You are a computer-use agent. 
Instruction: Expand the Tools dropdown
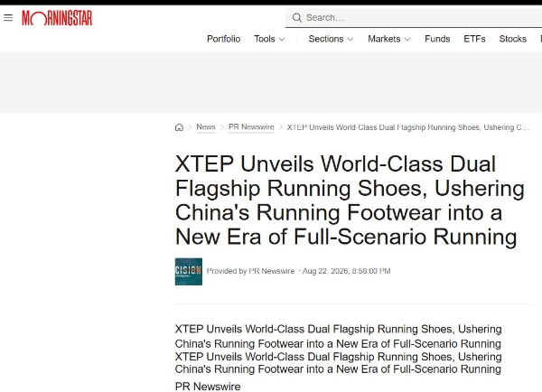269,39
